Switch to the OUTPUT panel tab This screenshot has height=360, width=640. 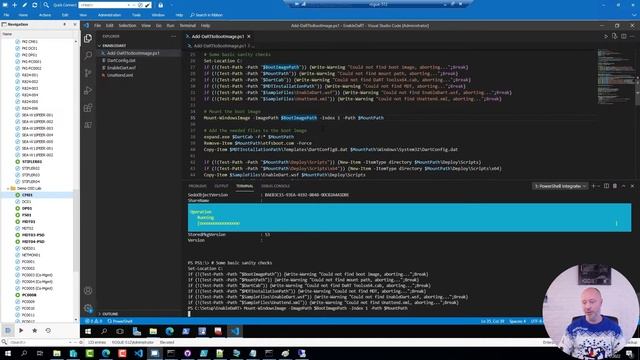[221, 186]
